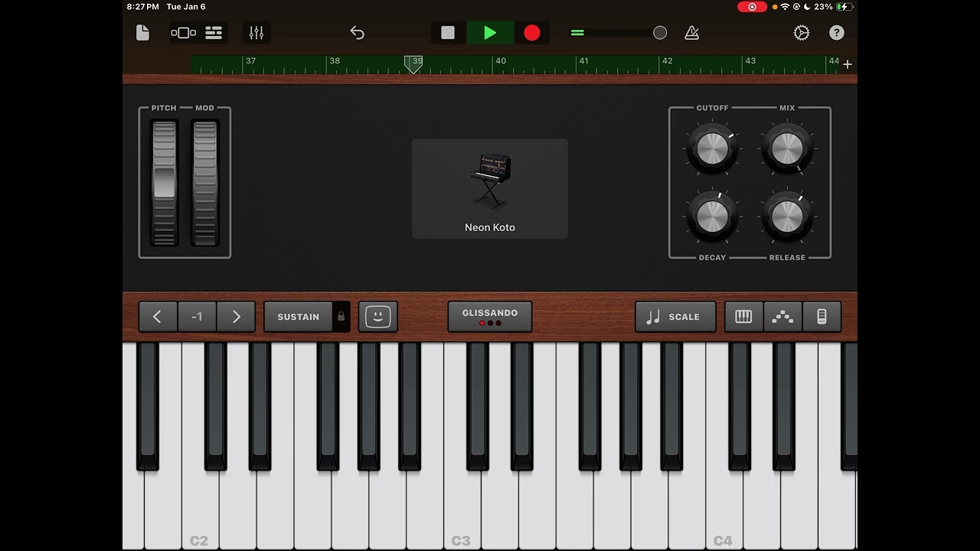Open the arpeggiator settings
Image resolution: width=980 pixels, height=551 pixels.
782,317
